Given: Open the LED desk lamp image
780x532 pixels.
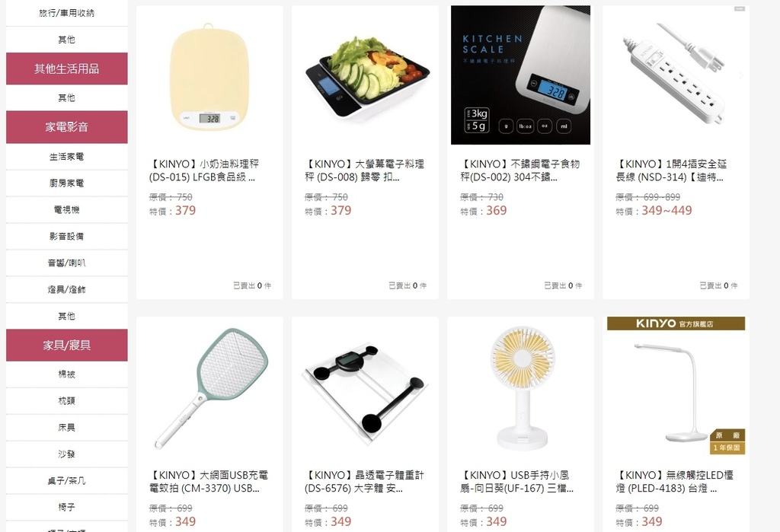Looking at the screenshot, I should (676, 387).
